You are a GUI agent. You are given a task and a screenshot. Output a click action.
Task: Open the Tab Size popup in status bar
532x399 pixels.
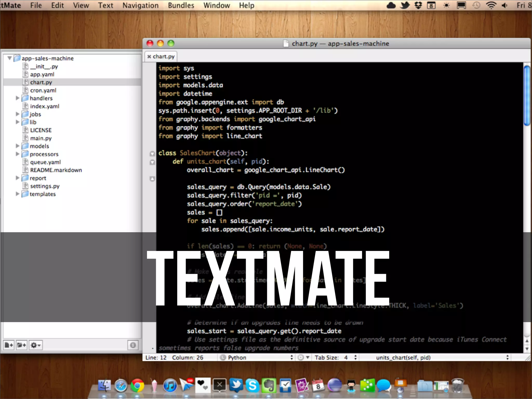click(336, 357)
